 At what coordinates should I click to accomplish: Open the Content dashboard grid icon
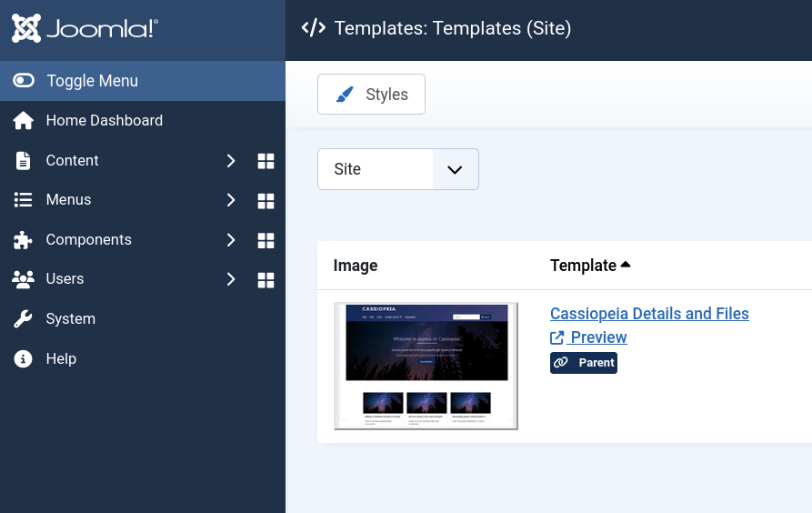[x=266, y=161]
